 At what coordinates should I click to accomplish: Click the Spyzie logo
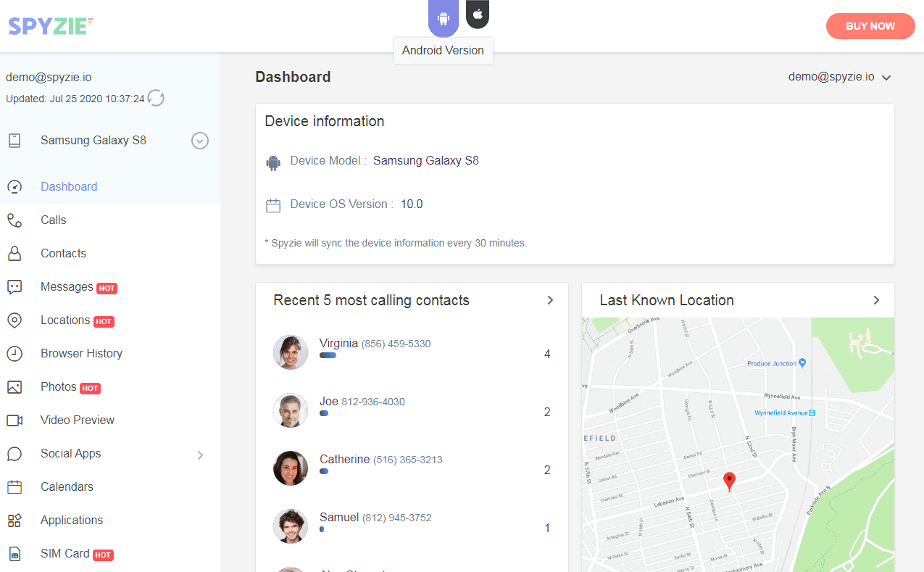[51, 26]
